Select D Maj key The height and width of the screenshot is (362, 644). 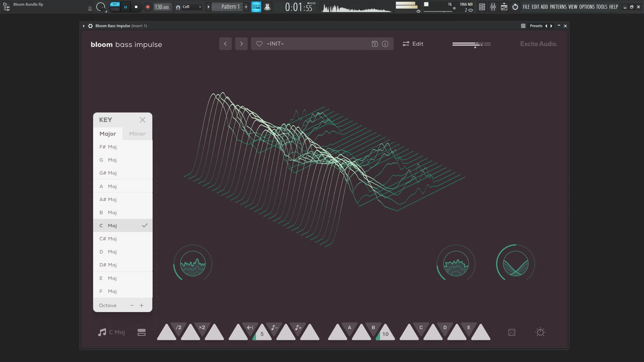pos(123,252)
